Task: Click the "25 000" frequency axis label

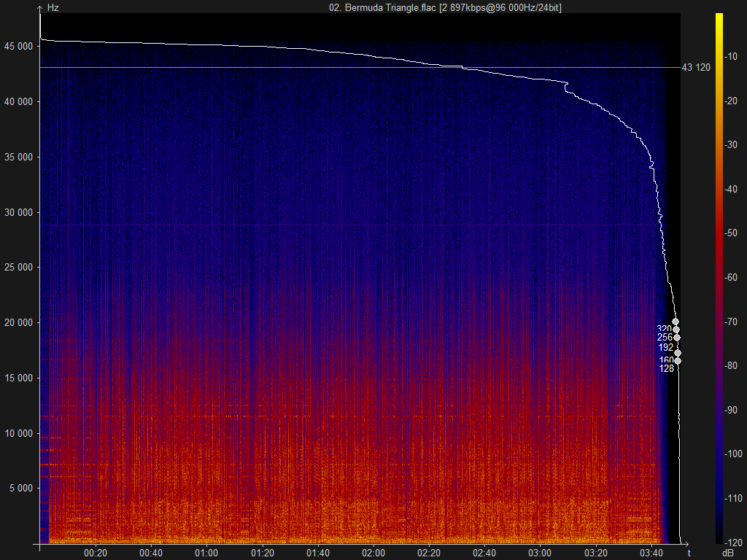Action: pos(18,267)
